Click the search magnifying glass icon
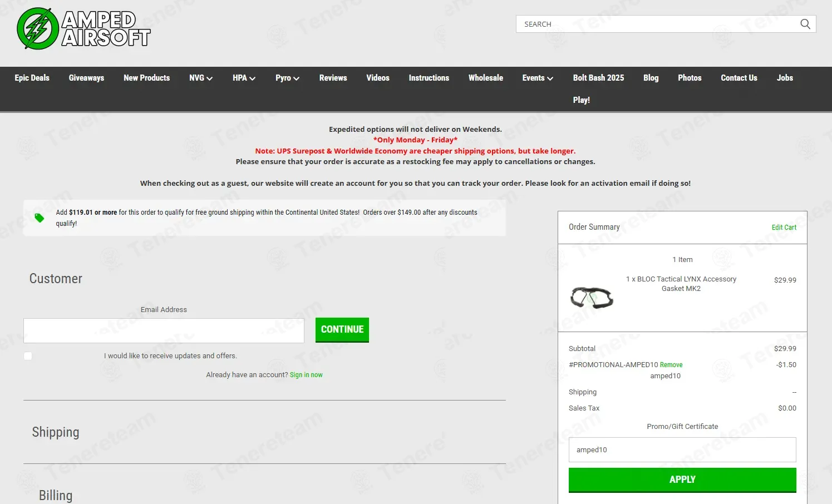The image size is (832, 504). point(805,24)
